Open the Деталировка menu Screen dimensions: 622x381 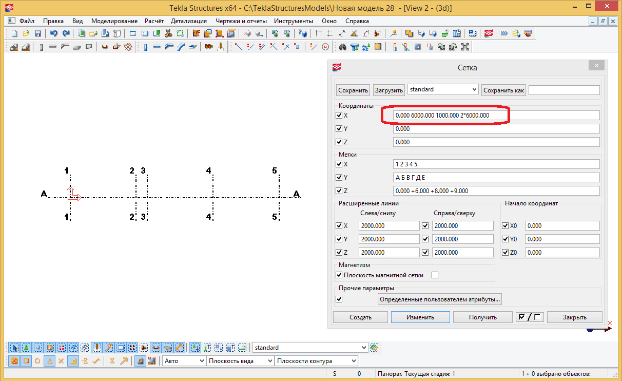189,21
